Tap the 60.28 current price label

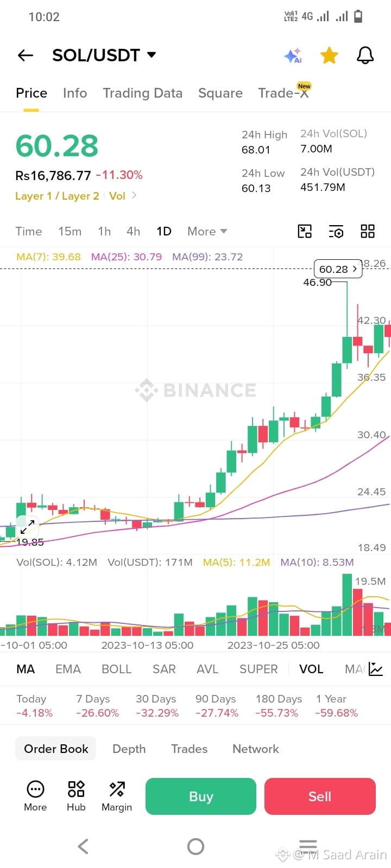pos(338,269)
